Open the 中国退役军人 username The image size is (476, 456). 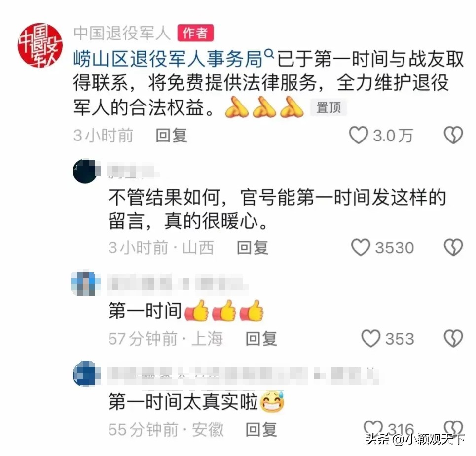pyautogui.click(x=122, y=33)
